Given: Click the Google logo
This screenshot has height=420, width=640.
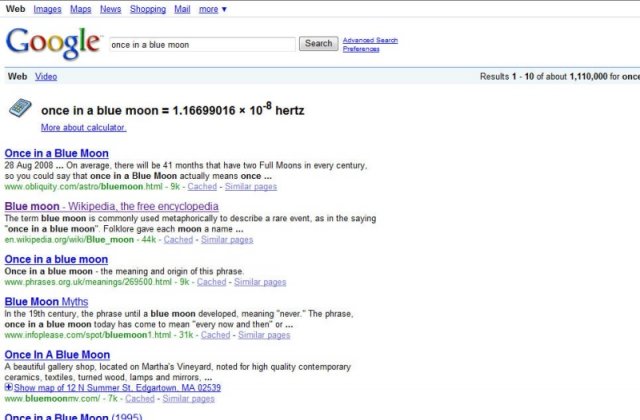Looking at the screenshot, I should [52, 43].
